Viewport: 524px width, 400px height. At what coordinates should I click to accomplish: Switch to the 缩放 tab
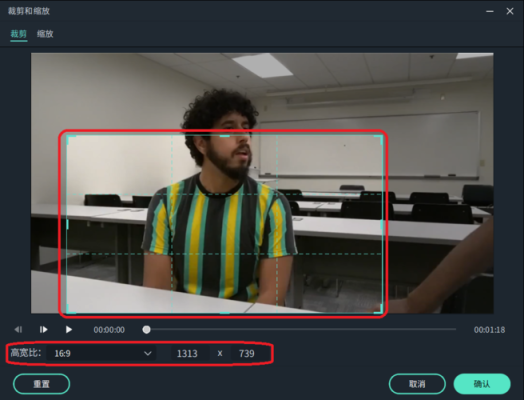click(45, 34)
